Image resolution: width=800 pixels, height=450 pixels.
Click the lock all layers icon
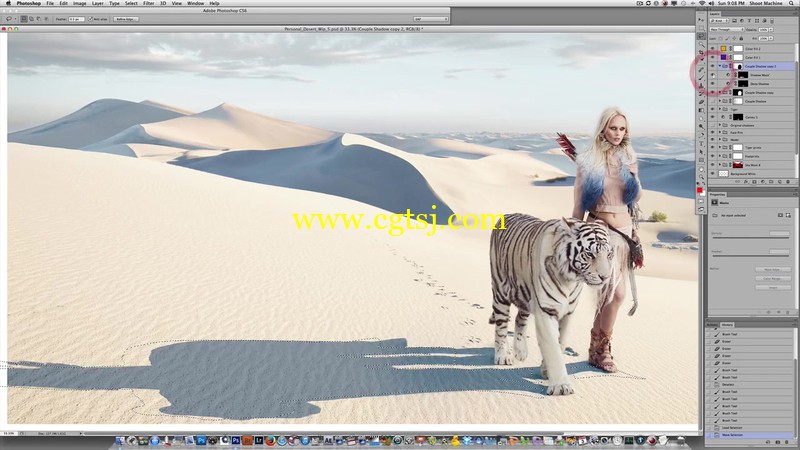tap(741, 38)
